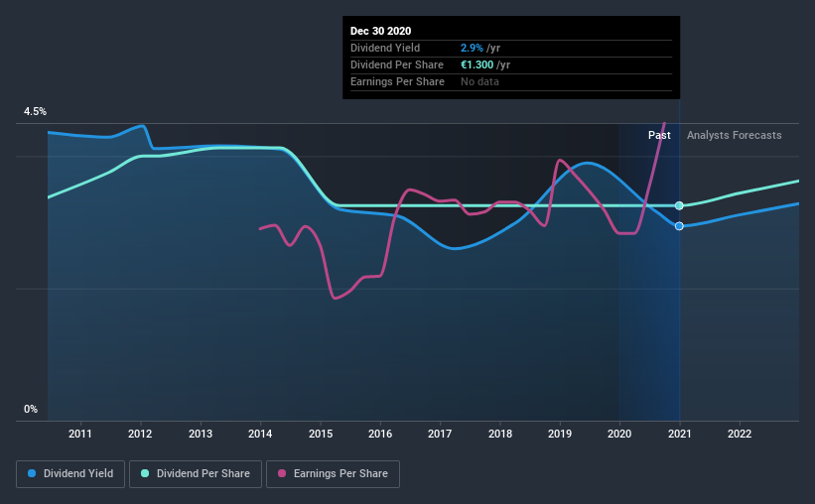
Task: Click the 4.5% y-axis label
Action: [x=35, y=112]
